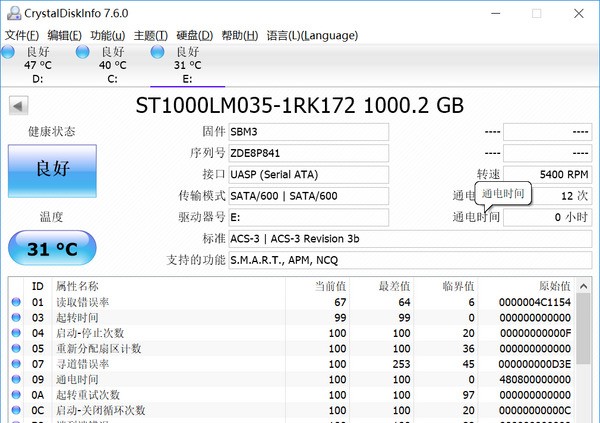Open the 文件(F) menu

(22, 36)
